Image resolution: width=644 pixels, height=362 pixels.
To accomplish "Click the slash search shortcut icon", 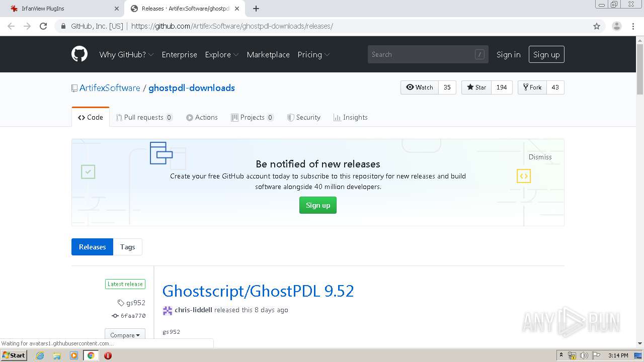I will click(479, 54).
